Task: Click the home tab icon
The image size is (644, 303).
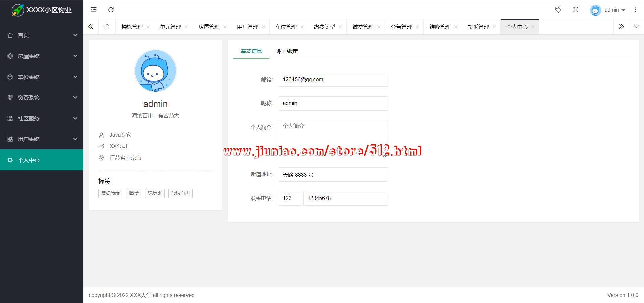Action: (x=107, y=27)
